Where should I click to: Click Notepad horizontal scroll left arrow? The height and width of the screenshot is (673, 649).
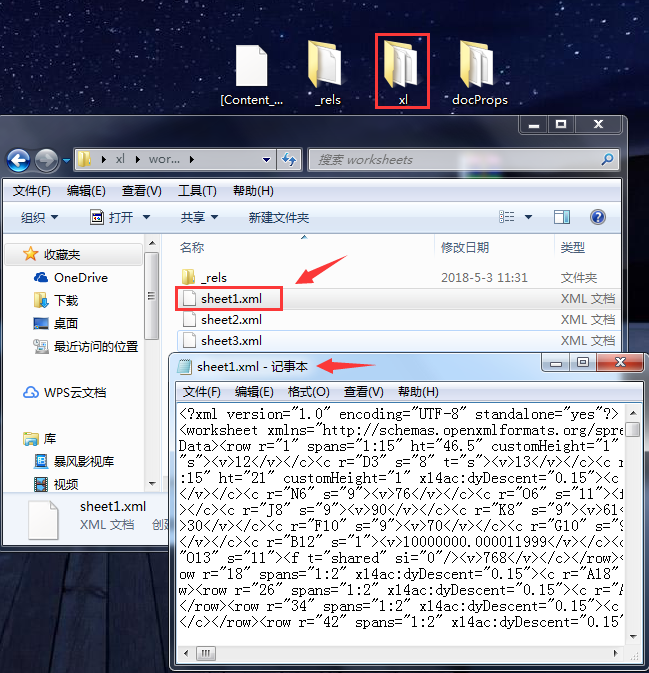tap(186, 654)
